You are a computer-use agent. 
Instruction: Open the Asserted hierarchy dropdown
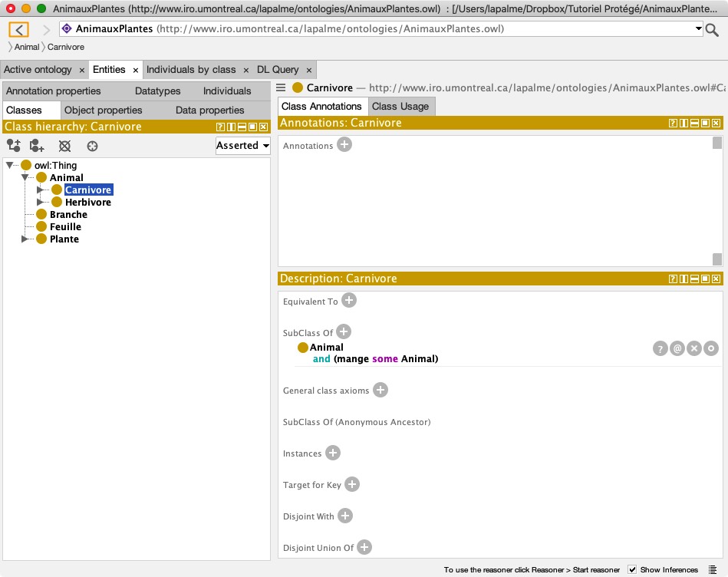point(242,146)
